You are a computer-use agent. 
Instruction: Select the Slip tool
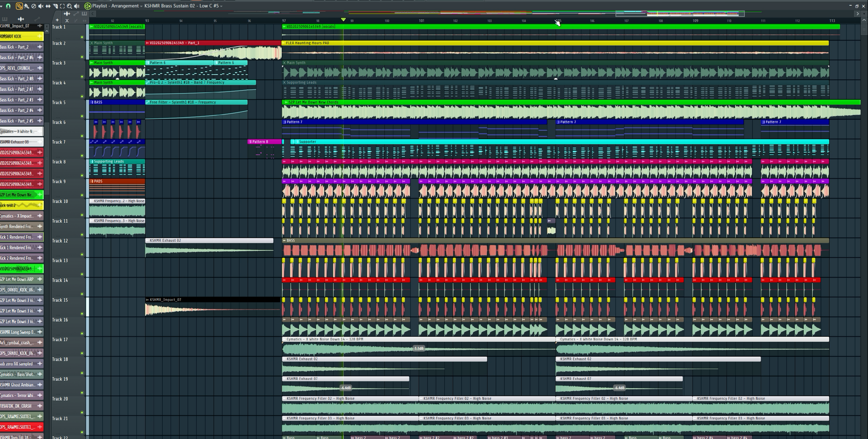(x=48, y=6)
